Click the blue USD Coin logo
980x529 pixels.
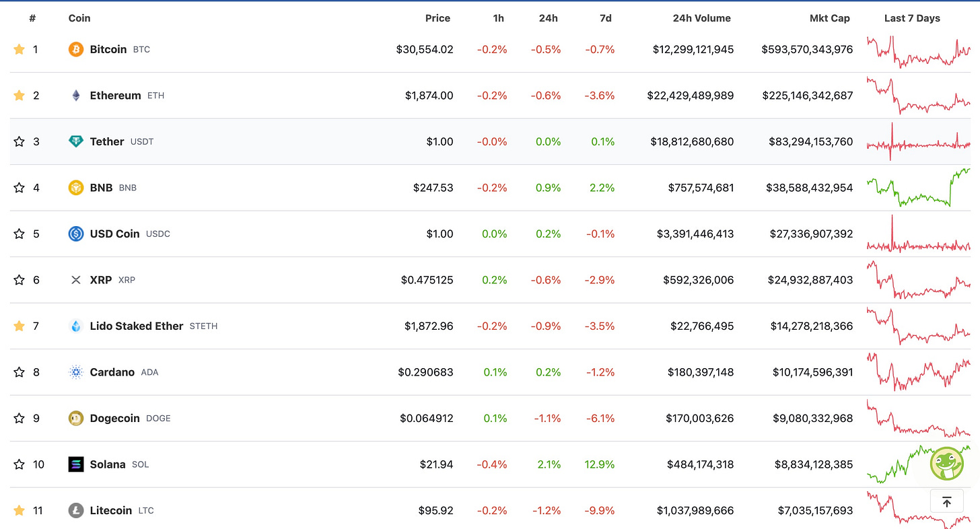click(76, 234)
